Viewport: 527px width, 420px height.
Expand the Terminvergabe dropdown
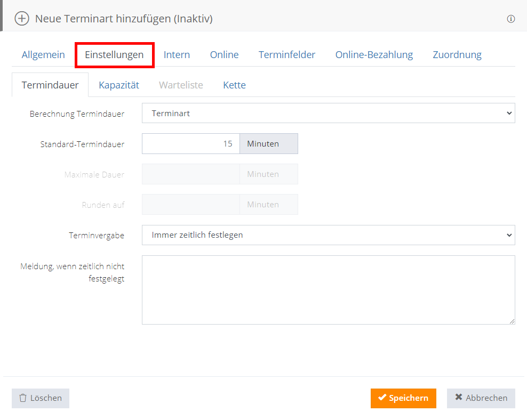coord(328,235)
